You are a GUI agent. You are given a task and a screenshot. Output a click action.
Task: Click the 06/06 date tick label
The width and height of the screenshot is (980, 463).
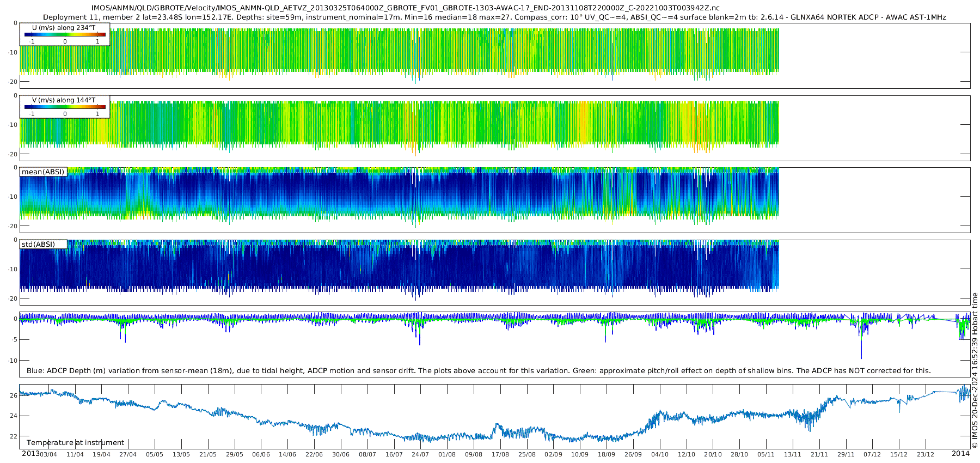[x=261, y=454]
